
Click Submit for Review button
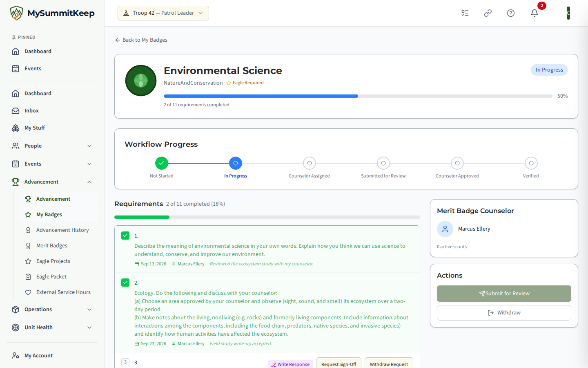click(504, 294)
